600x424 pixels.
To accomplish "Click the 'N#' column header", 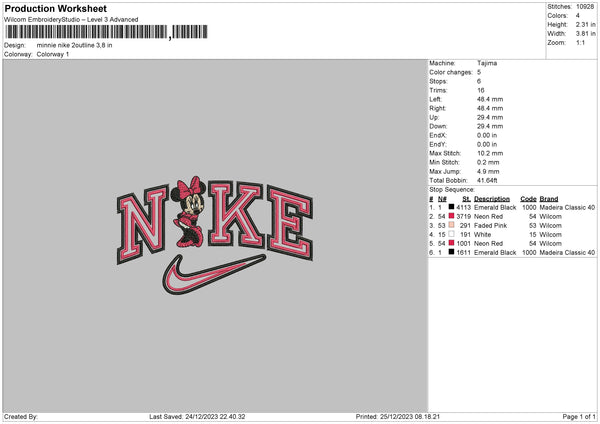I will (x=442, y=199).
